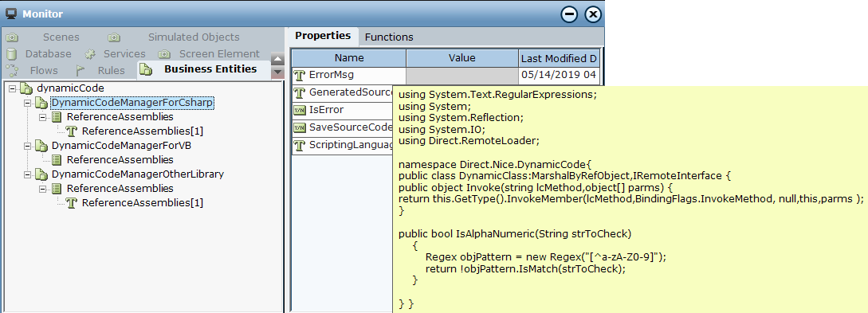The height and width of the screenshot is (313, 868).
Task: Click the Services gear icon
Action: (x=90, y=54)
